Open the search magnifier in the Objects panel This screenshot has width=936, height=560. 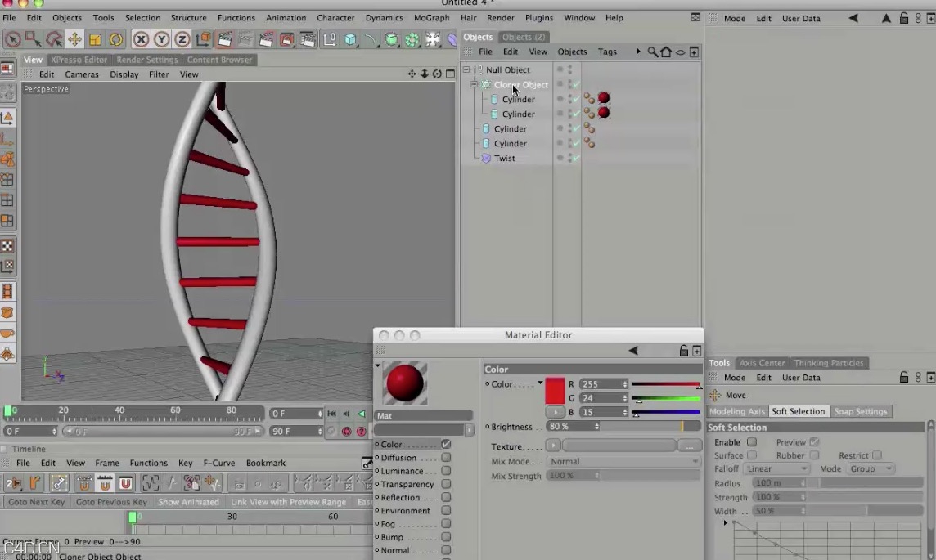651,52
